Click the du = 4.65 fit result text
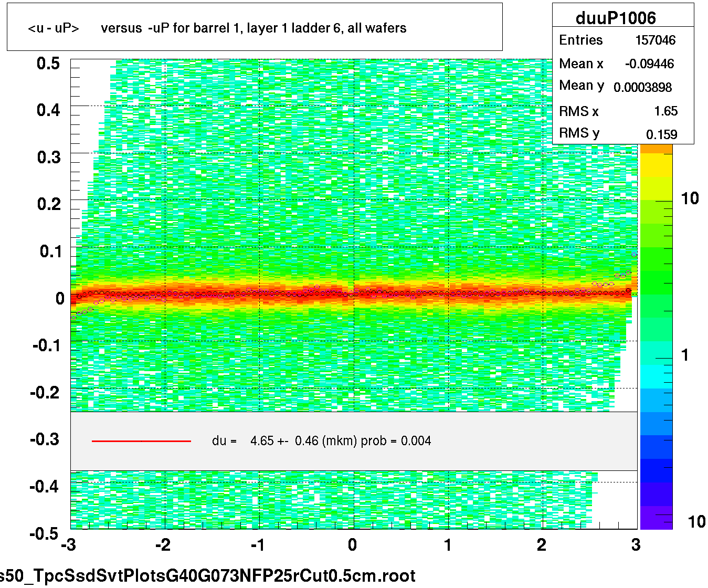This screenshot has width=708, height=588. click(x=321, y=441)
